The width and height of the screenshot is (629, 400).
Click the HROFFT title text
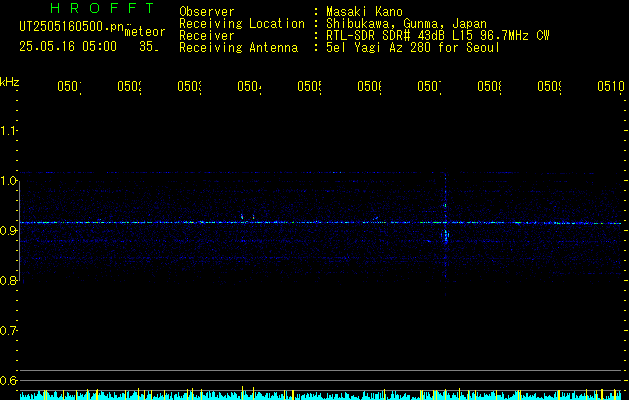tap(103, 8)
